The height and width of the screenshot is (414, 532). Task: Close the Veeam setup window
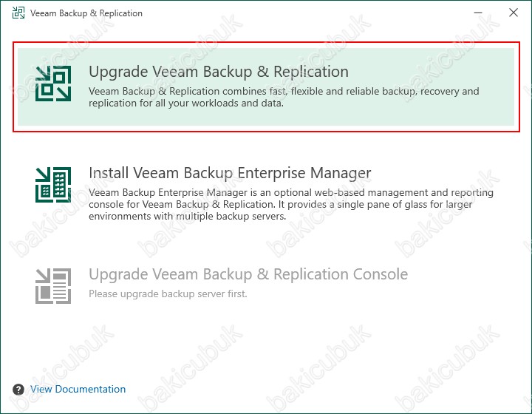[x=514, y=13]
